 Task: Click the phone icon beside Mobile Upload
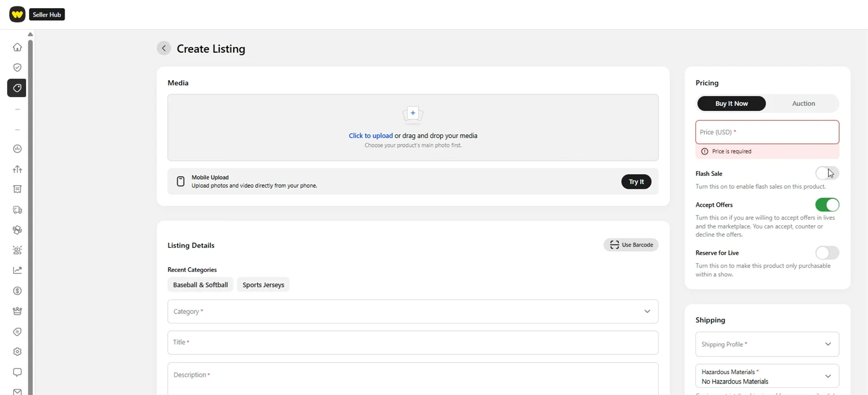coord(181,181)
